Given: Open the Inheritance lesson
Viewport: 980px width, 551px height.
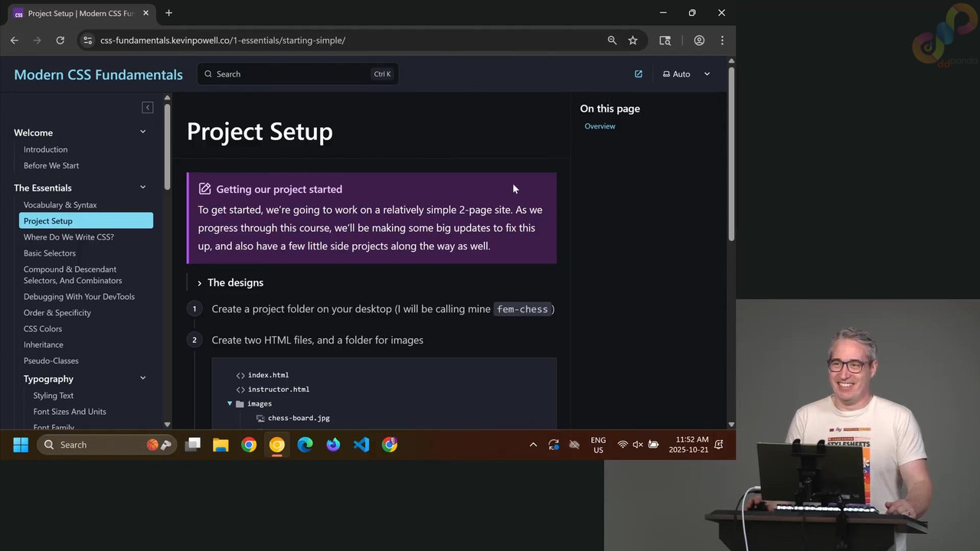Looking at the screenshot, I should pyautogui.click(x=44, y=345).
